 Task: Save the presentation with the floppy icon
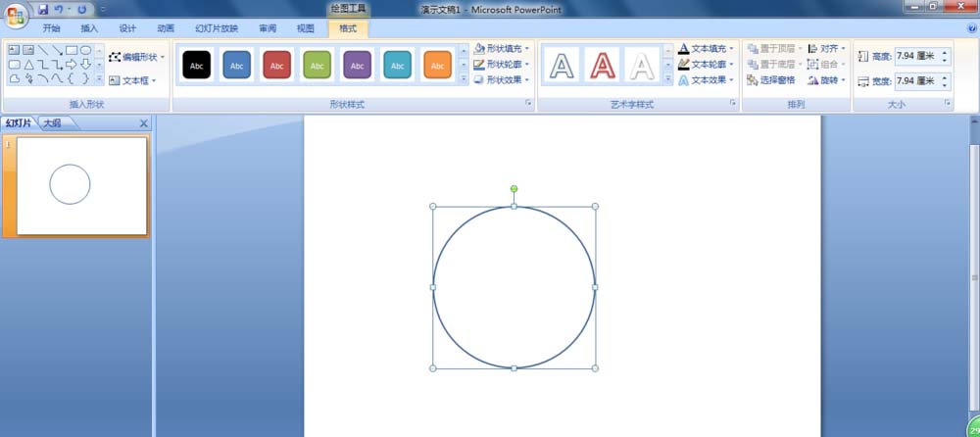point(43,10)
